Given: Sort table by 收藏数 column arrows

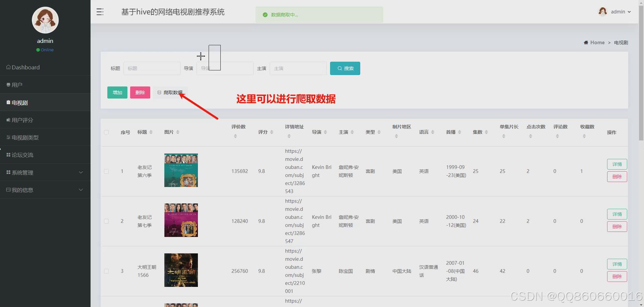Looking at the screenshot, I should coord(584,136).
